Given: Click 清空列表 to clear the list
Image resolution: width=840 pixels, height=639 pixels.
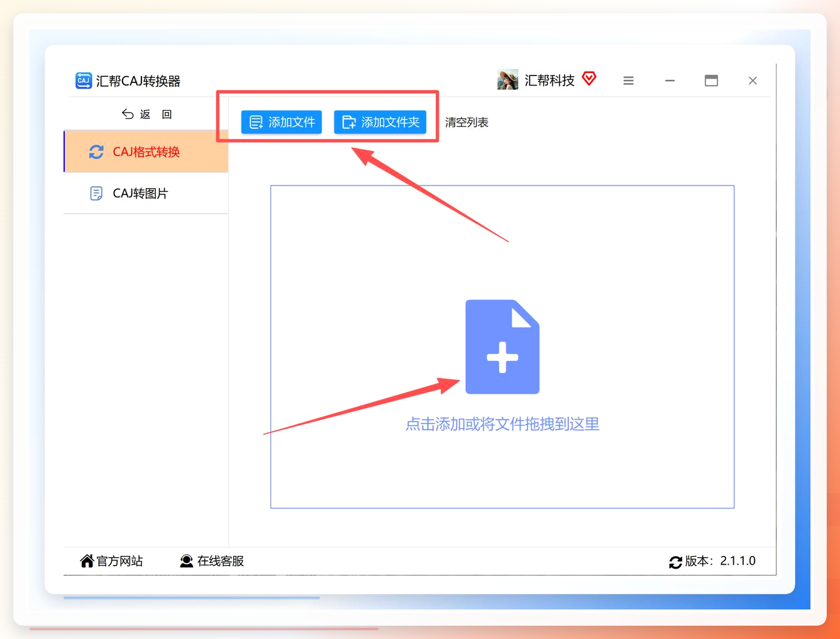Looking at the screenshot, I should tap(467, 123).
